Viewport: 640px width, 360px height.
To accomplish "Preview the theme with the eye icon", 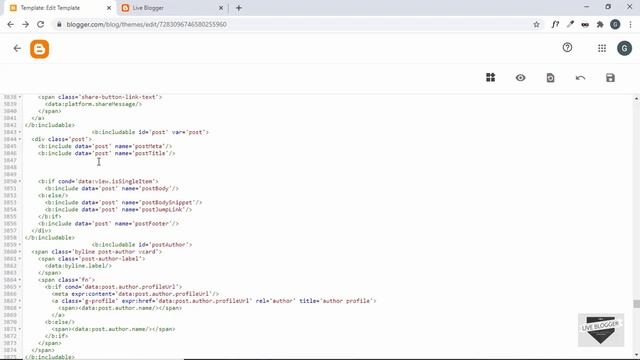I will click(520, 78).
